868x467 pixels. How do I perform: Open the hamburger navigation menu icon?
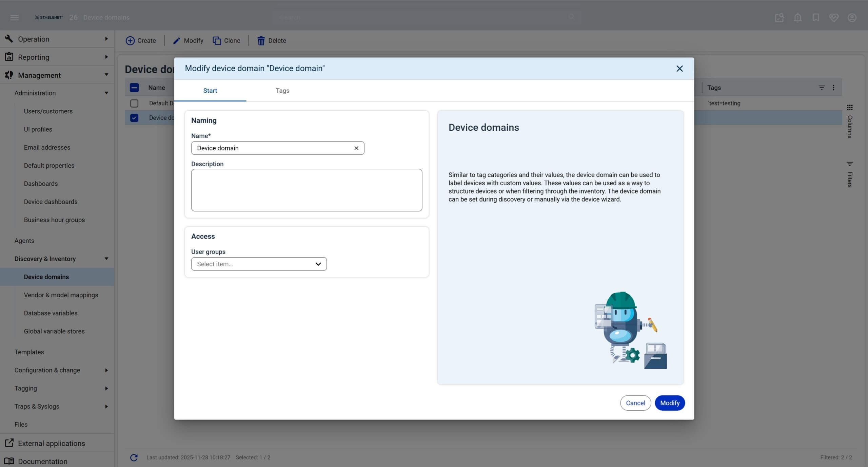point(14,17)
